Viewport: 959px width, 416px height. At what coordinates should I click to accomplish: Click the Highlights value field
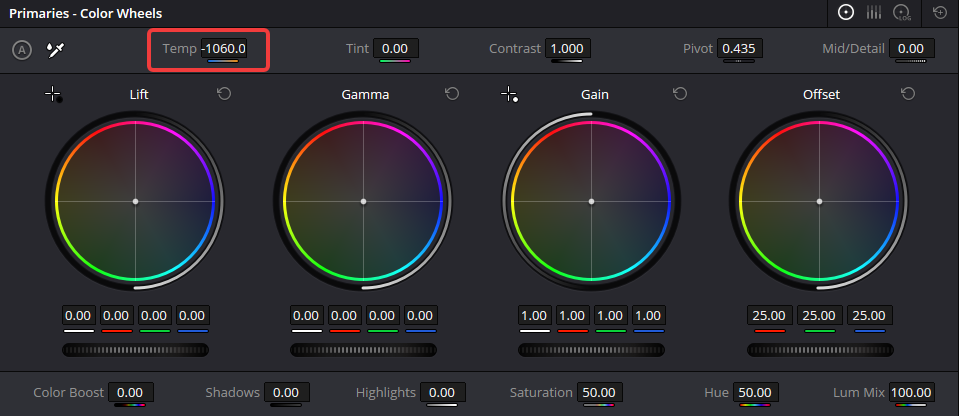(x=442, y=392)
